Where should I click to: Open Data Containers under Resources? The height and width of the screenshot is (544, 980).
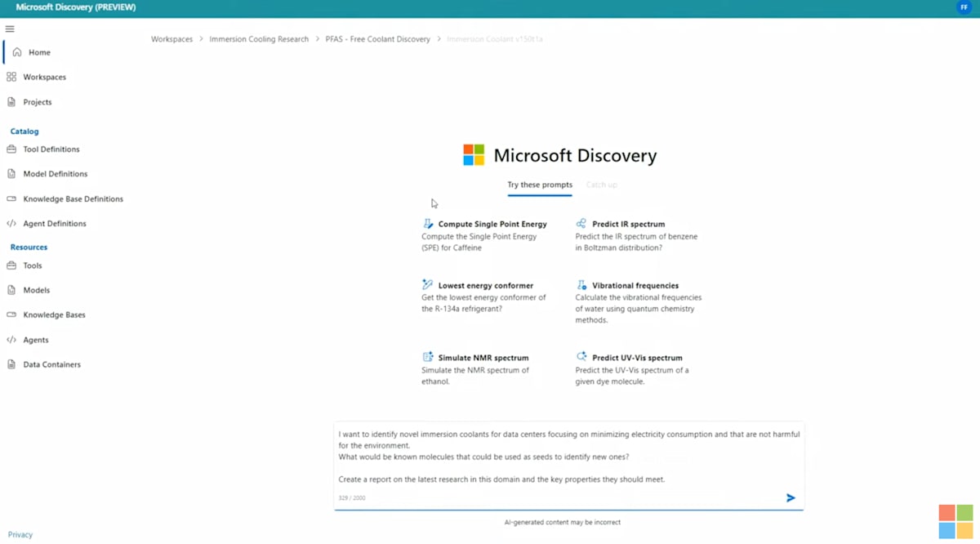coord(52,364)
